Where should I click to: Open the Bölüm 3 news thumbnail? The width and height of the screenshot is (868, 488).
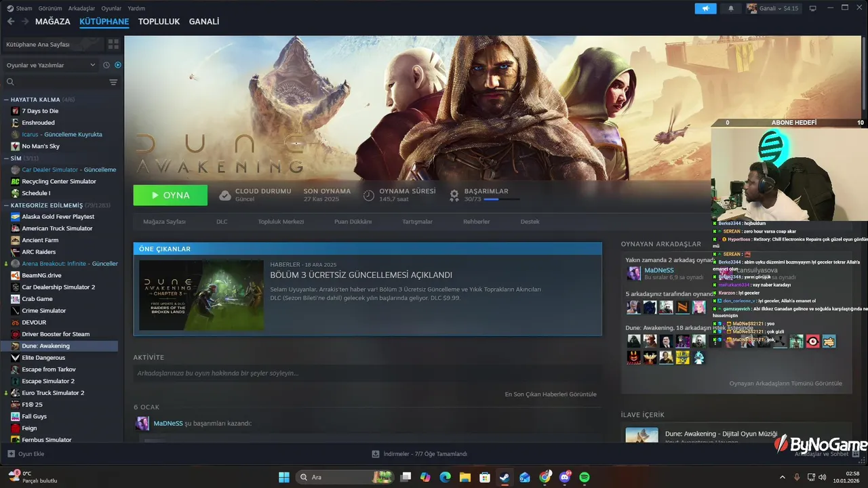[201, 296]
